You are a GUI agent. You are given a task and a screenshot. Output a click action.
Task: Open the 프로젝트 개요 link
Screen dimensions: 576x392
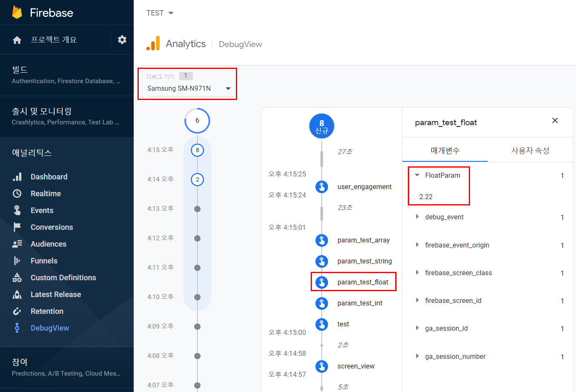pyautogui.click(x=54, y=40)
